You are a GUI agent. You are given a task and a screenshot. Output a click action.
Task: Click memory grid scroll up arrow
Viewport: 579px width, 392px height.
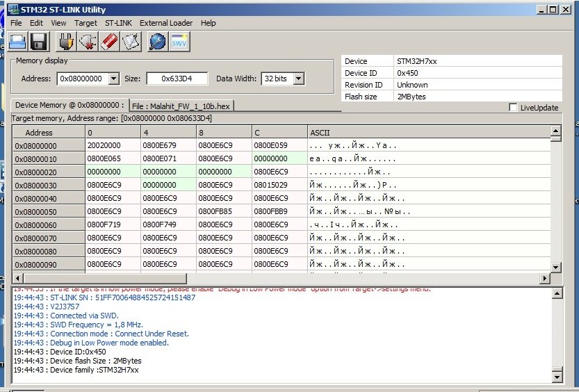coord(556,131)
